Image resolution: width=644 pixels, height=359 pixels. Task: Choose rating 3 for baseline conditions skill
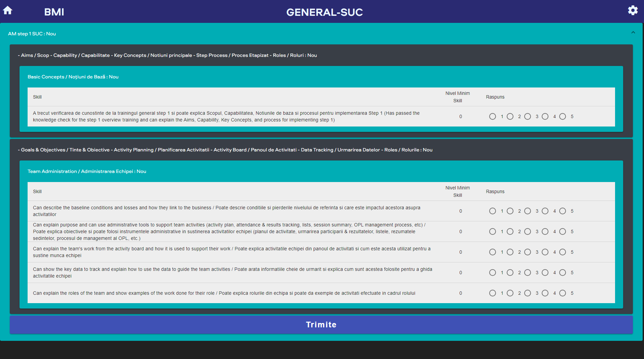pos(528,211)
